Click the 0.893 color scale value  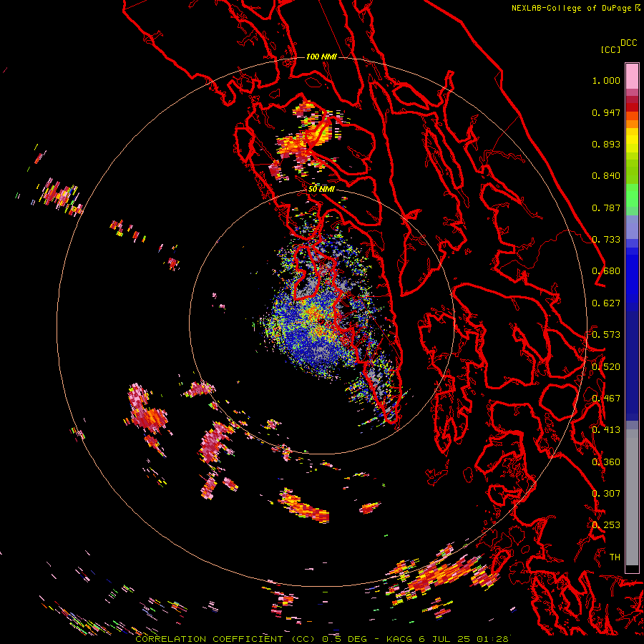606,144
